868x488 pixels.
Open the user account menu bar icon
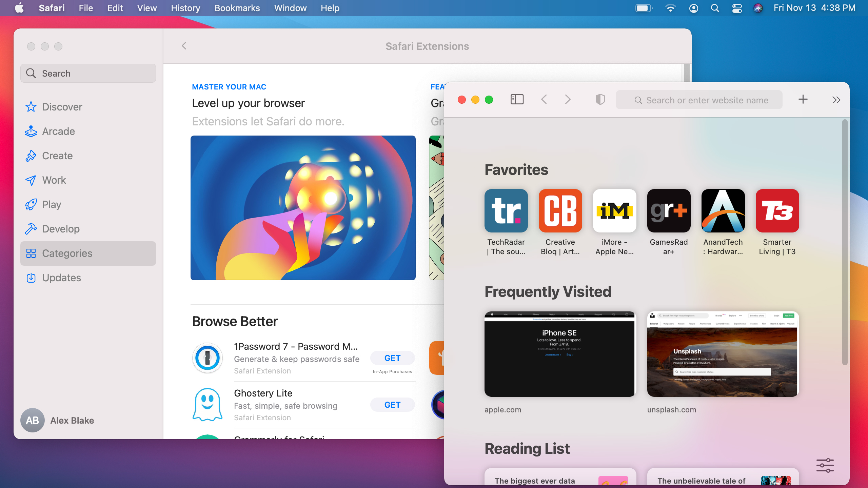click(694, 8)
